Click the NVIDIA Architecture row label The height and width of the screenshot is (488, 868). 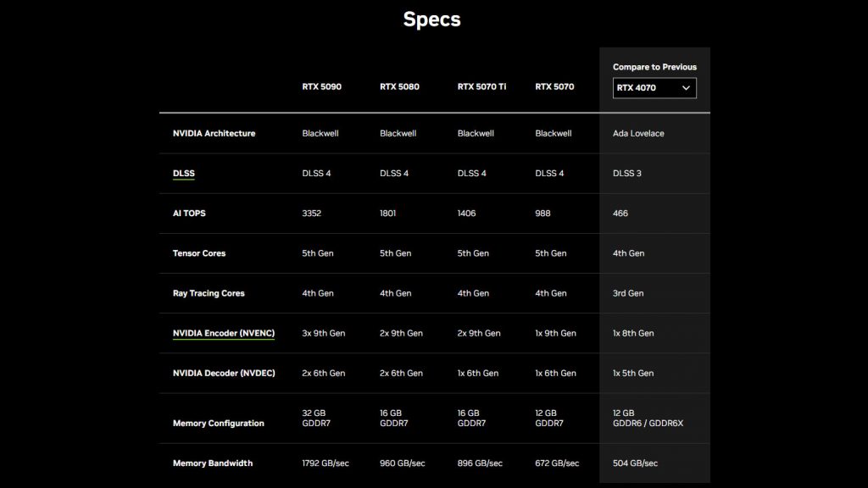click(214, 133)
